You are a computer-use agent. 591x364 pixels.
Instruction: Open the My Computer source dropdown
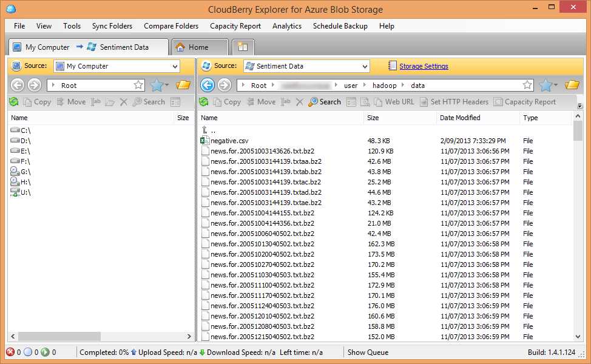pos(175,66)
